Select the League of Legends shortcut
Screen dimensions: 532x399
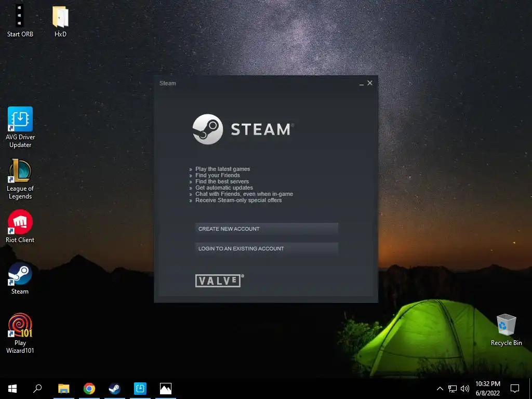[x=20, y=179]
